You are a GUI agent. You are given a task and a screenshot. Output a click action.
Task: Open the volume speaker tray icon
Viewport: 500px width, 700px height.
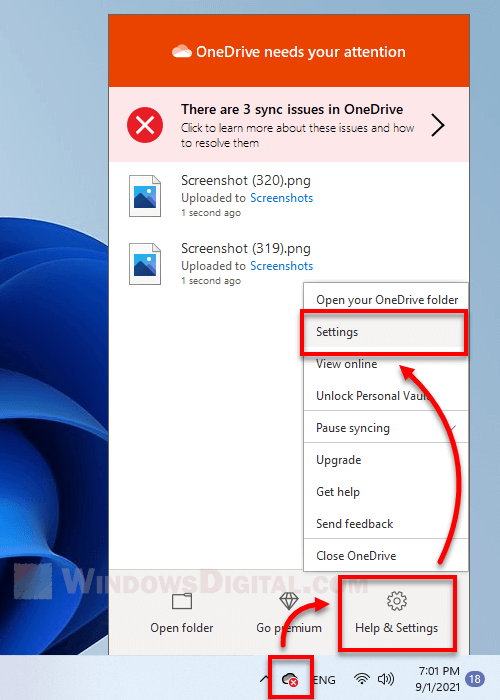coord(386,679)
